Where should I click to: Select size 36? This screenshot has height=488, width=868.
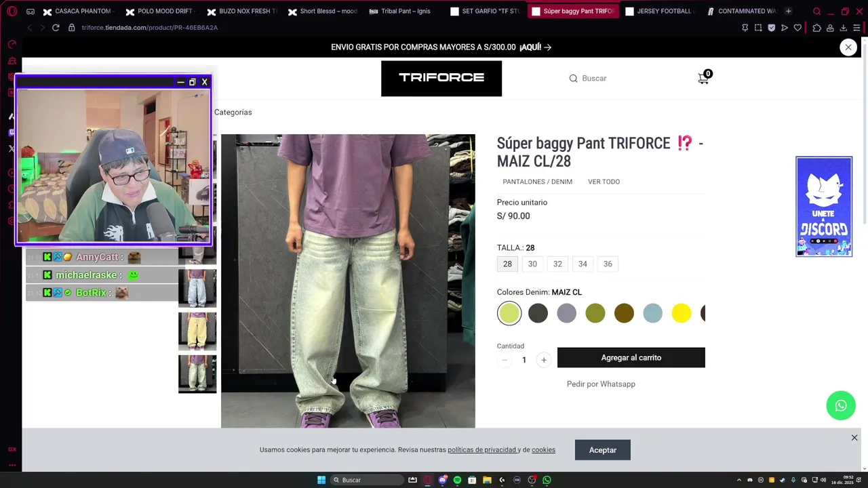[608, 264]
